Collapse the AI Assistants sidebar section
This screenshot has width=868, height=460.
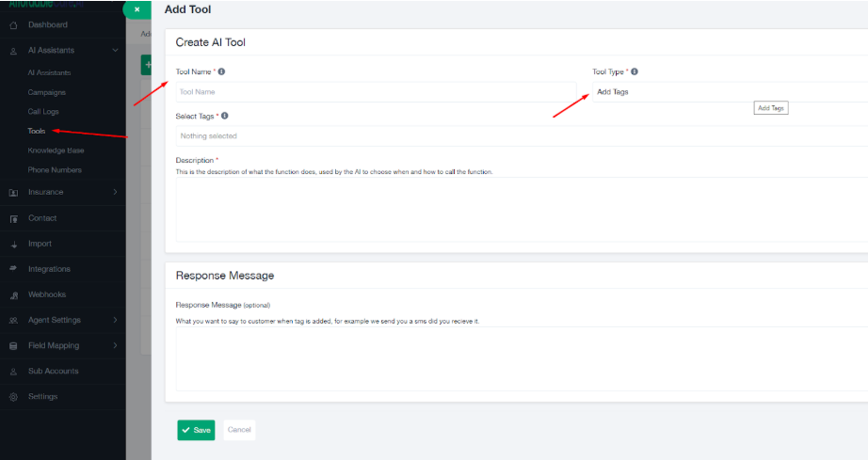pos(115,51)
